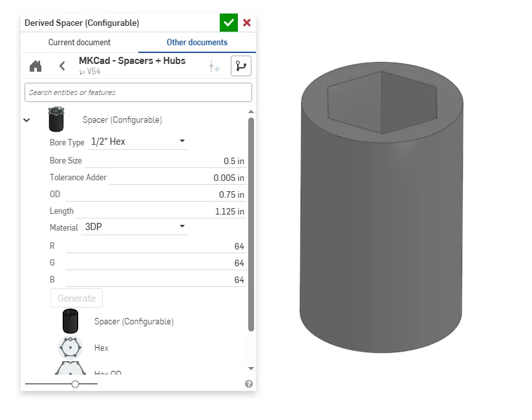Click the Search entities or features field
Image resolution: width=532 pixels, height=420 pixels.
coord(138,92)
